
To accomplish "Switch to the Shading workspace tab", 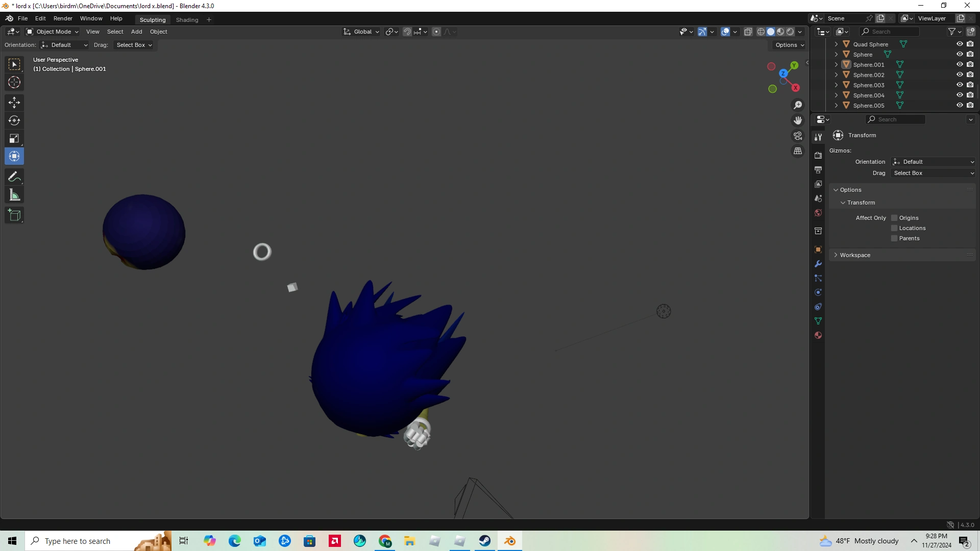I will (187, 20).
